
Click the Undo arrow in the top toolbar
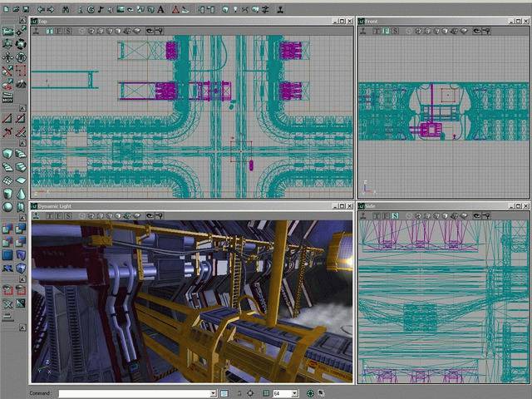click(x=41, y=9)
